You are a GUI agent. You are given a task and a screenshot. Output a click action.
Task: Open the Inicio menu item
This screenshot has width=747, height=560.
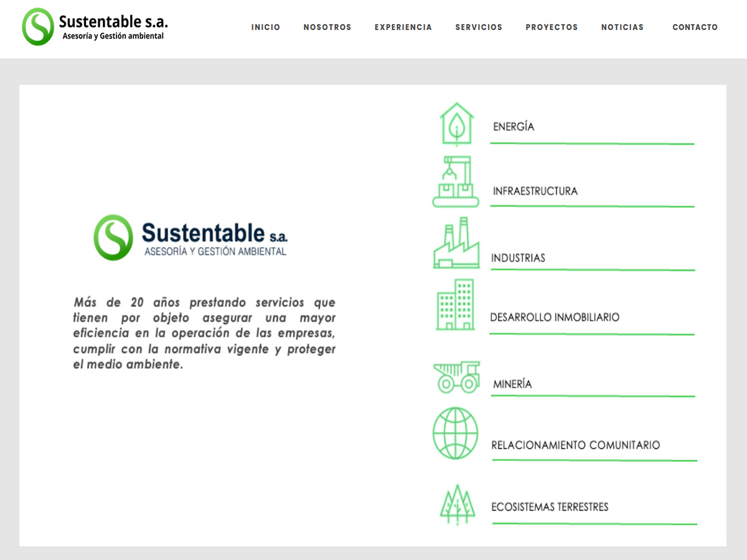click(x=266, y=27)
